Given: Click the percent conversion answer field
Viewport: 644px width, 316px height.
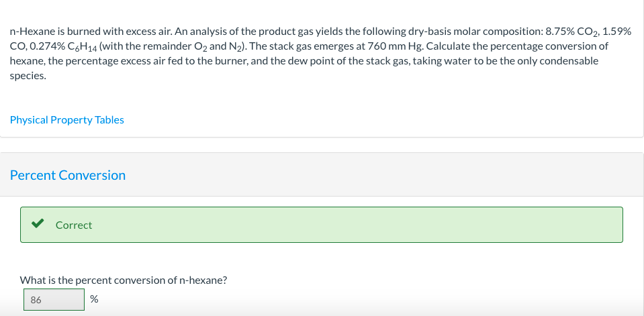Looking at the screenshot, I should 54,300.
